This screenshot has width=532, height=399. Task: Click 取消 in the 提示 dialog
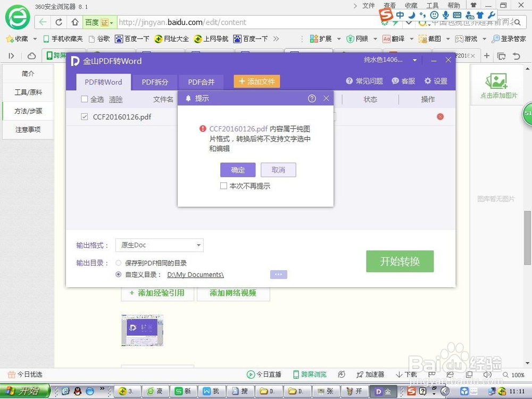(278, 170)
